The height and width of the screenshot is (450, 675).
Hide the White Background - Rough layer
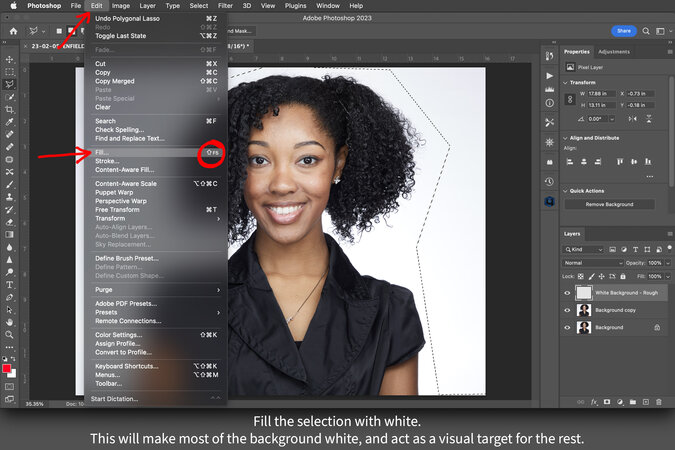[568, 293]
